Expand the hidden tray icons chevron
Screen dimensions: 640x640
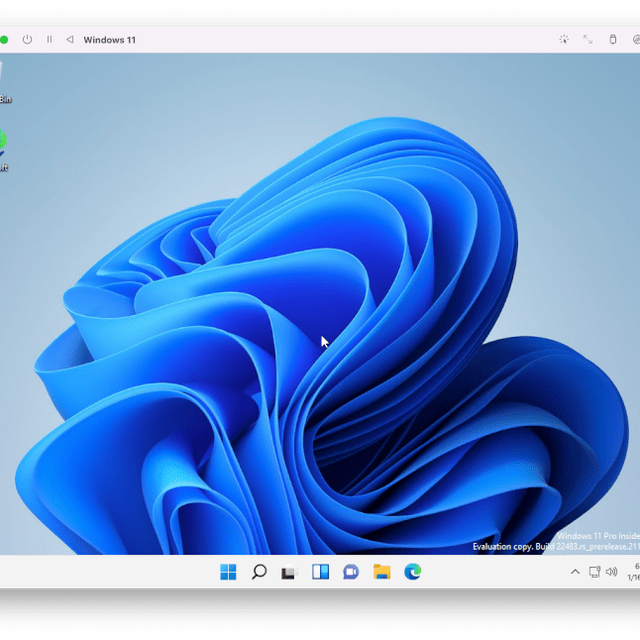pos(575,572)
